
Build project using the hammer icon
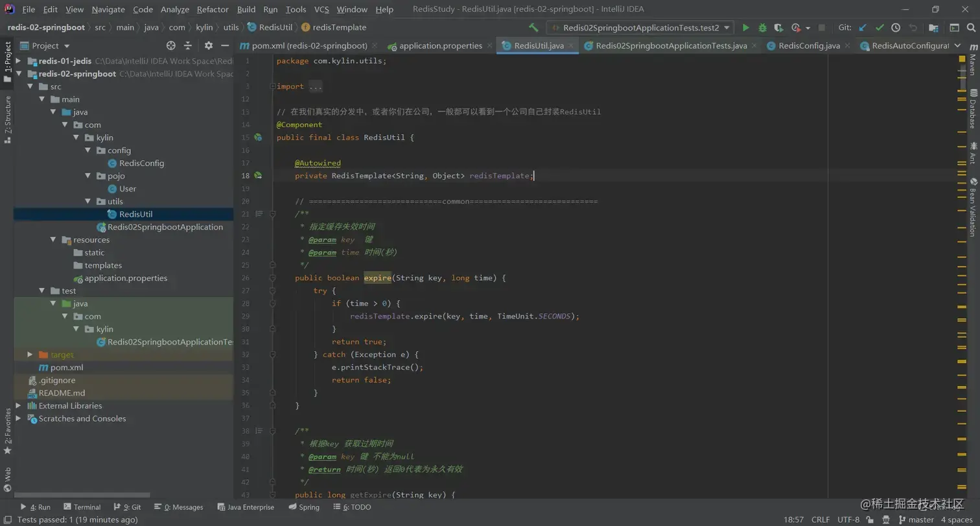(533, 28)
